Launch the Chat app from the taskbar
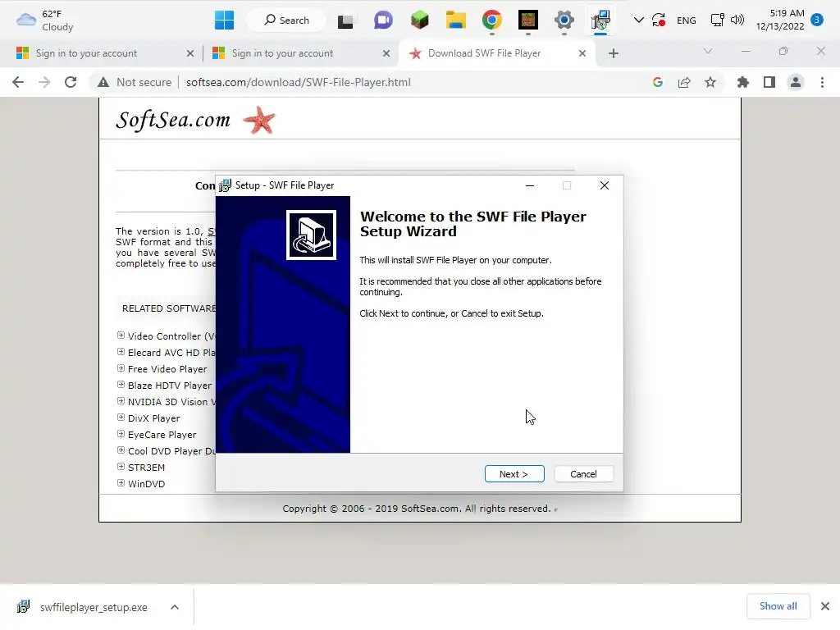The height and width of the screenshot is (630, 840). tap(383, 21)
